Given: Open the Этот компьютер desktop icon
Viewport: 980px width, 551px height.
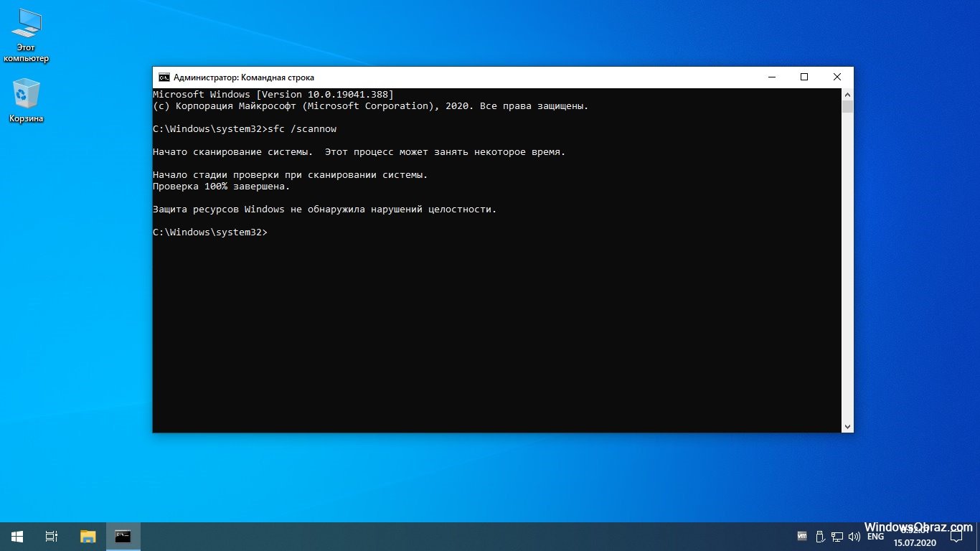Looking at the screenshot, I should pos(26,36).
